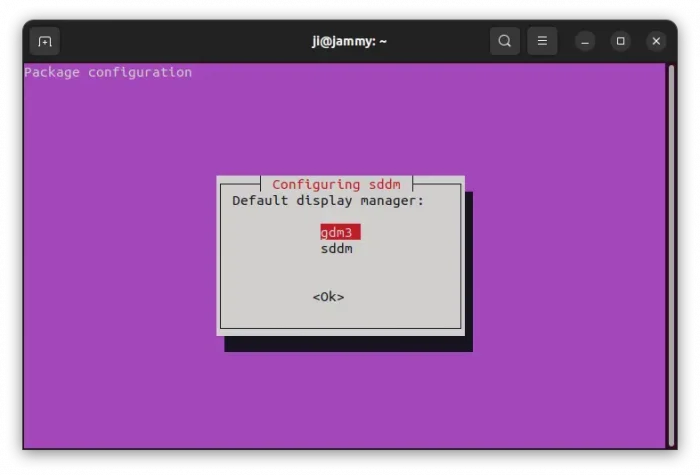
Task: Click the ji@jammy window title
Action: (x=349, y=41)
